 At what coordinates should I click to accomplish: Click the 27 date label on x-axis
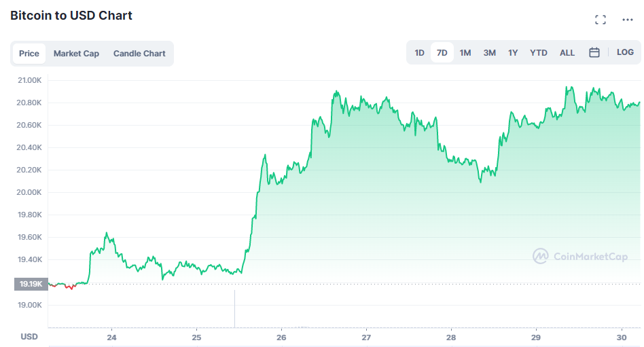[366, 337]
